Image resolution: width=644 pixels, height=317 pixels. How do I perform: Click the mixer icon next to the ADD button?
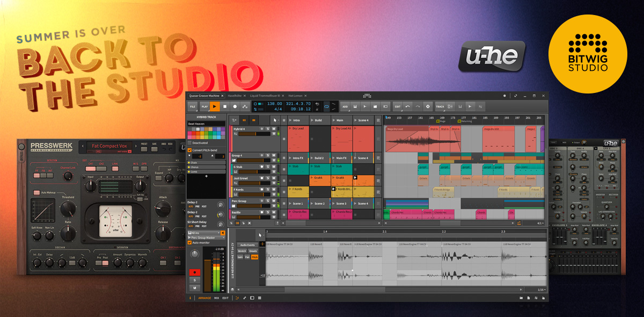(x=355, y=106)
